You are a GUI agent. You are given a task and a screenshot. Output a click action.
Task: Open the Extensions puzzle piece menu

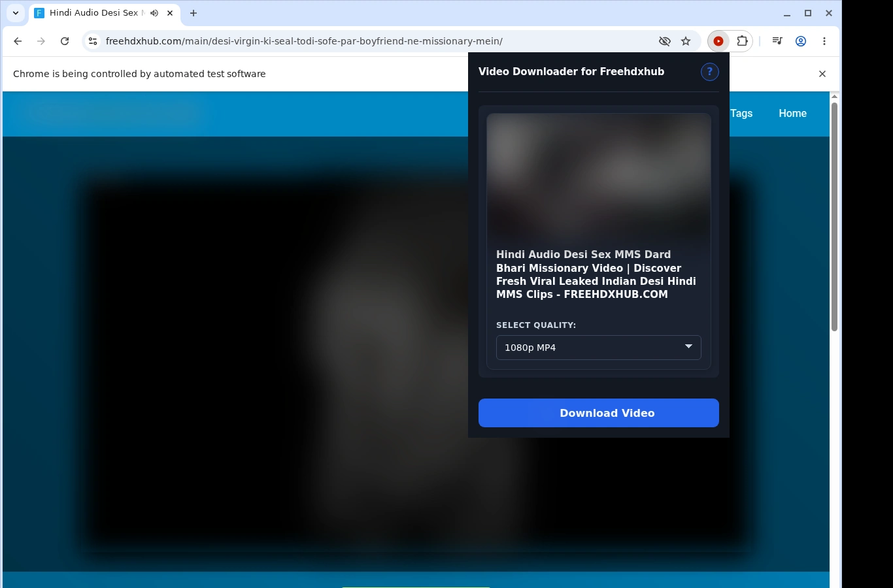click(742, 41)
